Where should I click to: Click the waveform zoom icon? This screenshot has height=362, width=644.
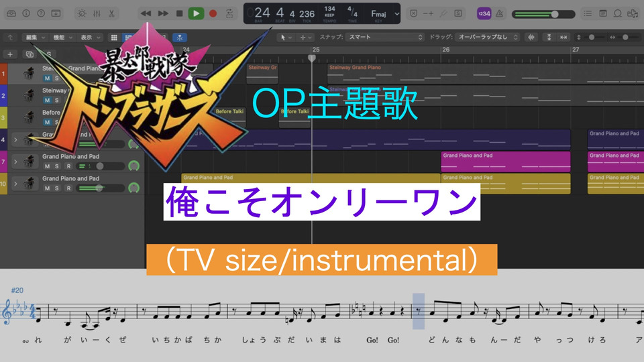point(531,38)
